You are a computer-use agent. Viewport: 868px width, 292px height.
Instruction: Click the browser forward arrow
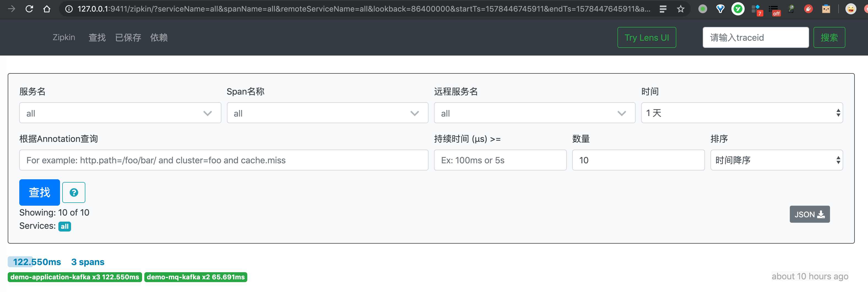(12, 9)
